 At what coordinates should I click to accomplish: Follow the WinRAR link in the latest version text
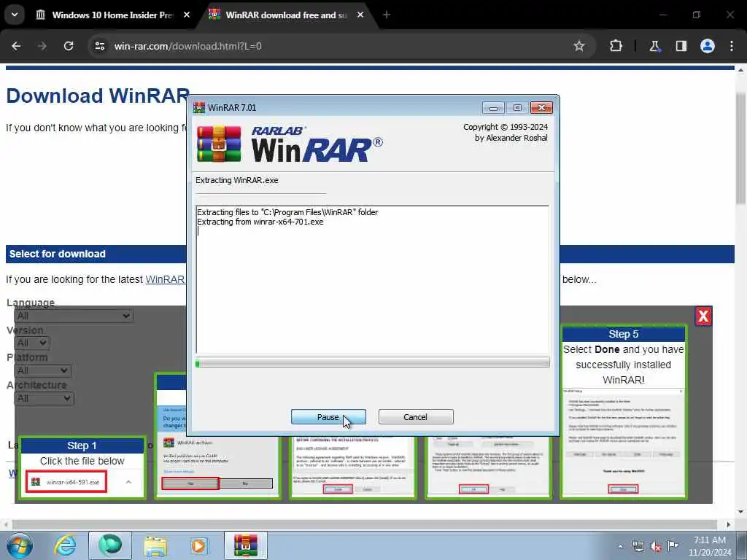[165, 279]
